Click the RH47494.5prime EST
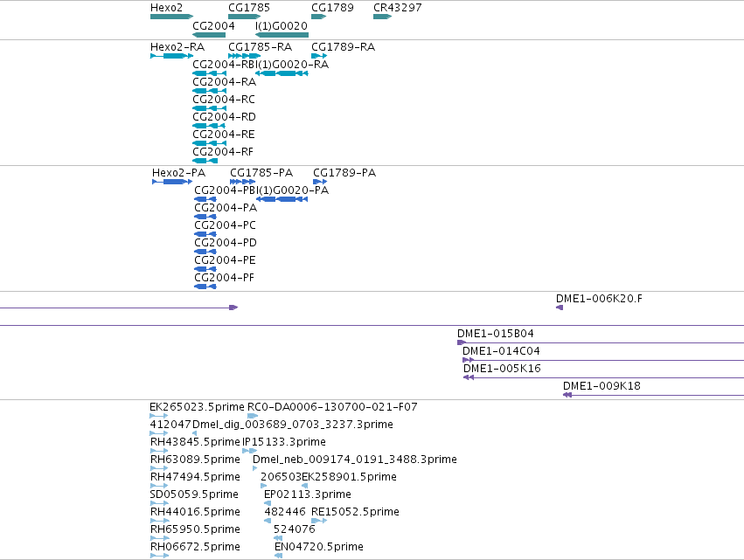 (x=159, y=486)
